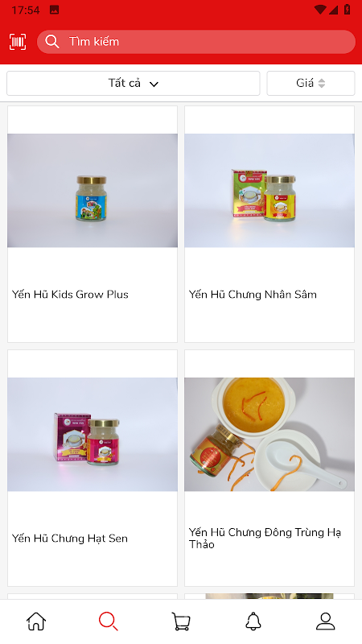Select the Yến Hũ Chưng Nhân Sâm title
Screen dimensions: 362x644
253,295
